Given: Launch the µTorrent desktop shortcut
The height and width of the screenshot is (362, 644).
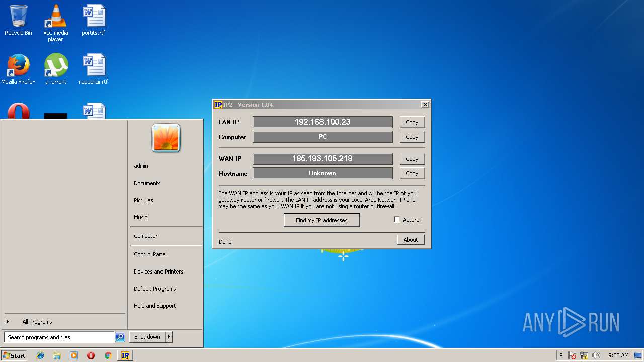Looking at the screenshot, I should [55, 69].
